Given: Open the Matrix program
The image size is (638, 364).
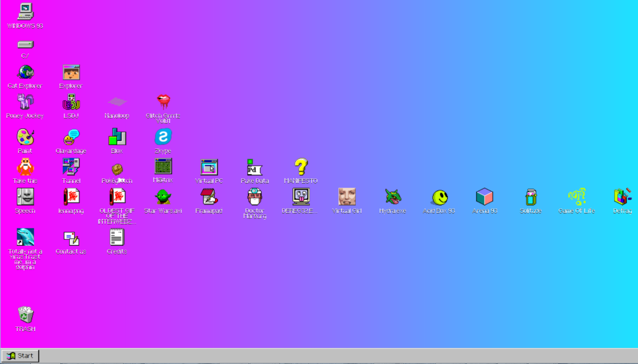Looking at the screenshot, I should click(163, 166).
